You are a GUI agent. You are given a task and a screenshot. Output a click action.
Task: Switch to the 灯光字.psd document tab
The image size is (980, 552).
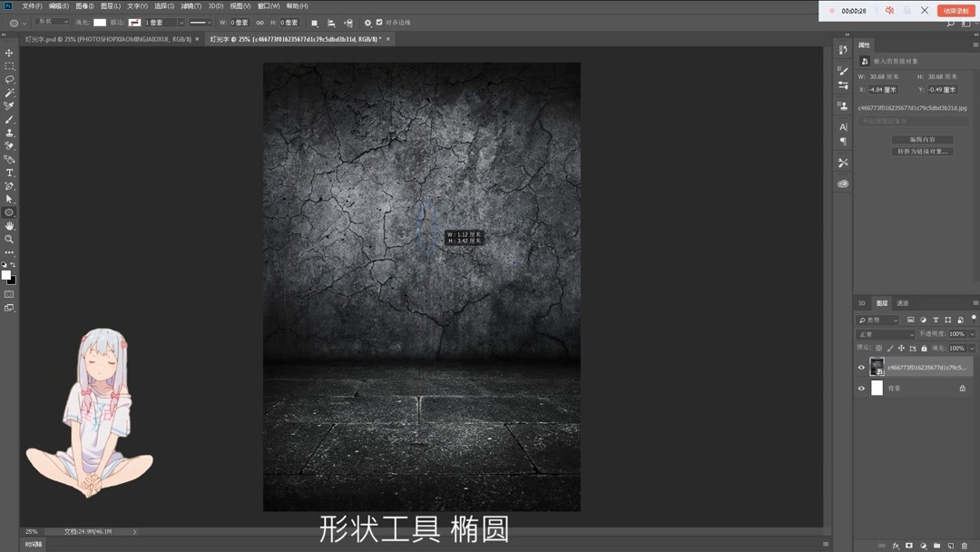pyautogui.click(x=100, y=40)
